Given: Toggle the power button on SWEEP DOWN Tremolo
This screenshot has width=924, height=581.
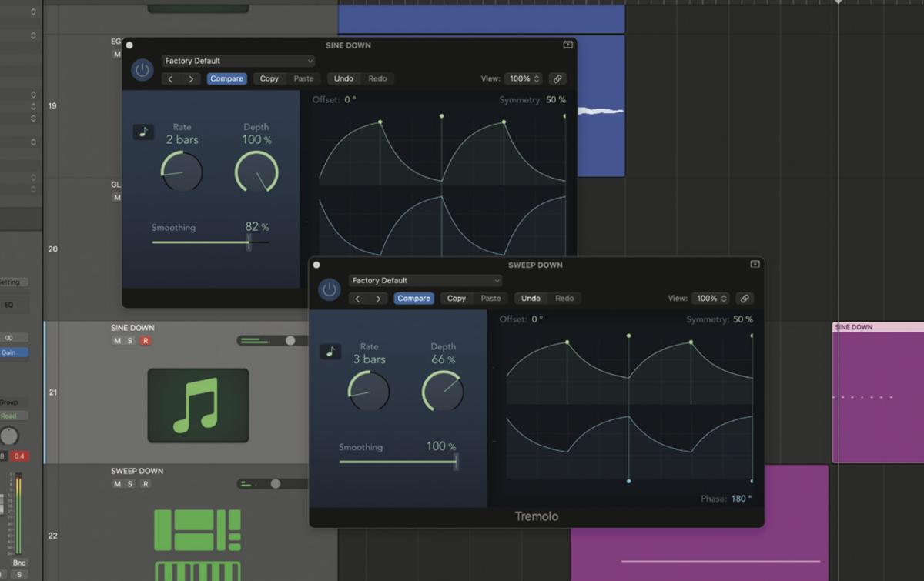Looking at the screenshot, I should pos(330,289).
